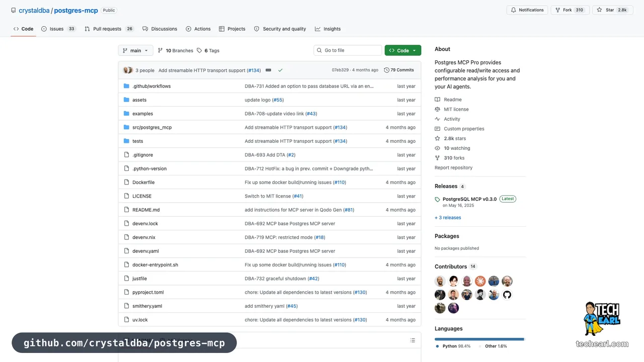The height and width of the screenshot is (362, 644).
Task: Click the README outline list icon
Action: (x=413, y=340)
